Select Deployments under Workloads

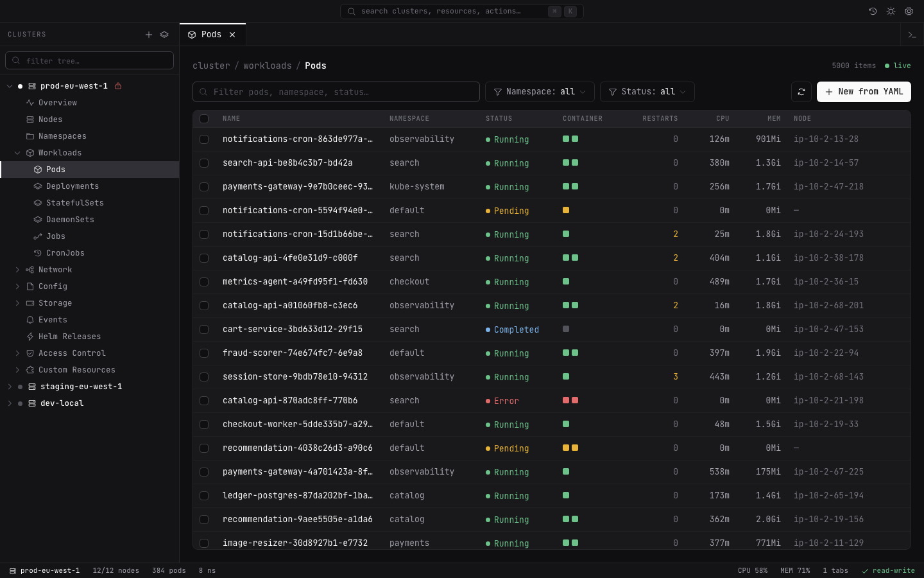(x=90, y=186)
